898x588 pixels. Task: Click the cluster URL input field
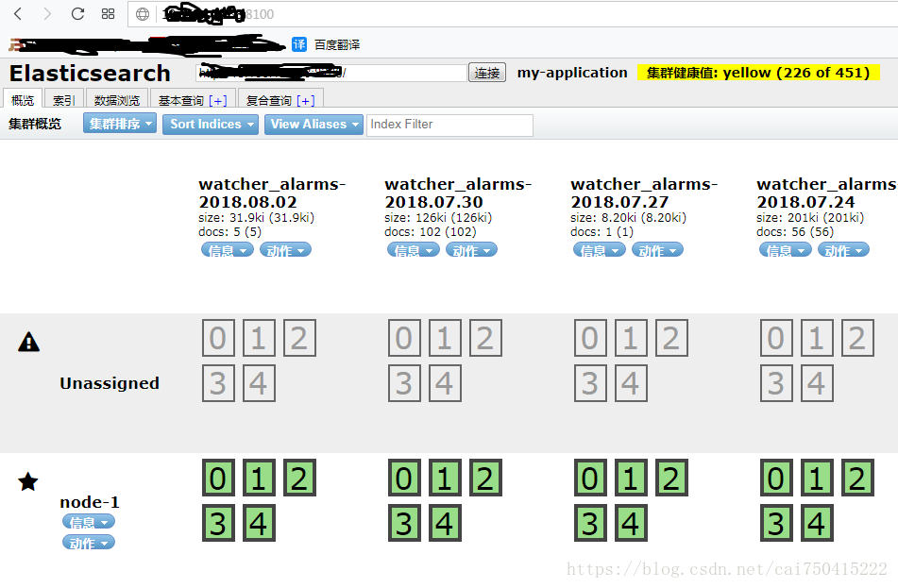point(331,73)
